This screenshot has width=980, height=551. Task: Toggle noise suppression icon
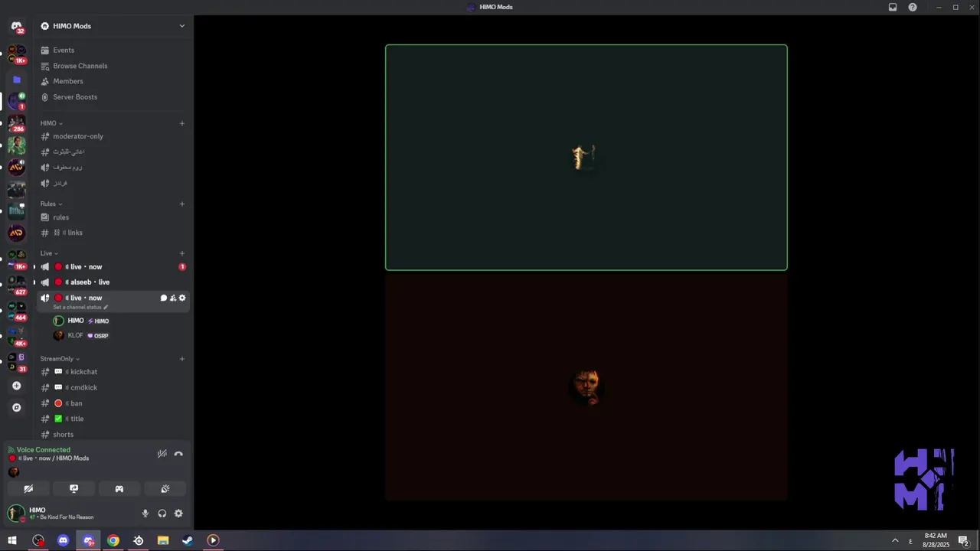(x=162, y=454)
